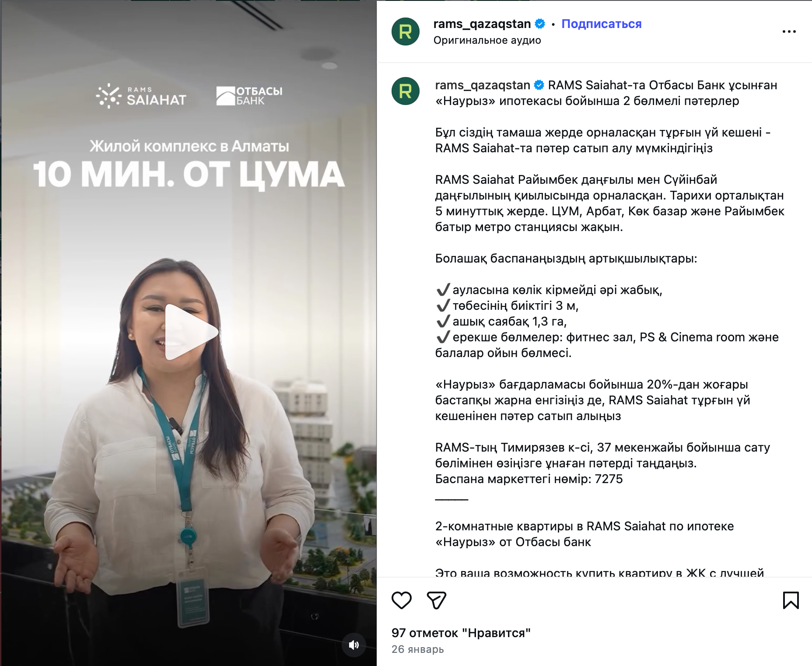This screenshot has width=812, height=666.
Task: Mute the video sound with the speaker icon
Action: pyautogui.click(x=353, y=645)
